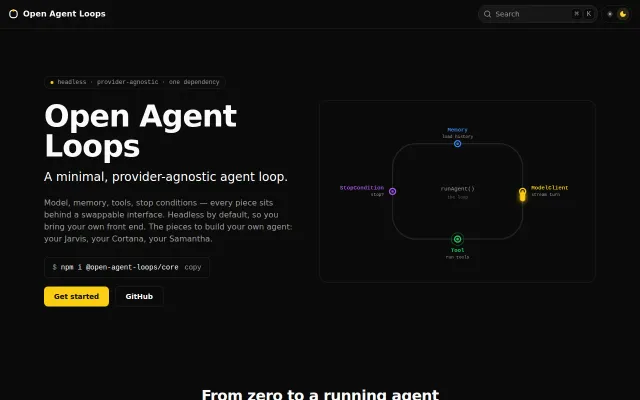Image resolution: width=640 pixels, height=400 pixels.
Task: Click the 'From zero to a running agent' heading
Action: click(320, 394)
